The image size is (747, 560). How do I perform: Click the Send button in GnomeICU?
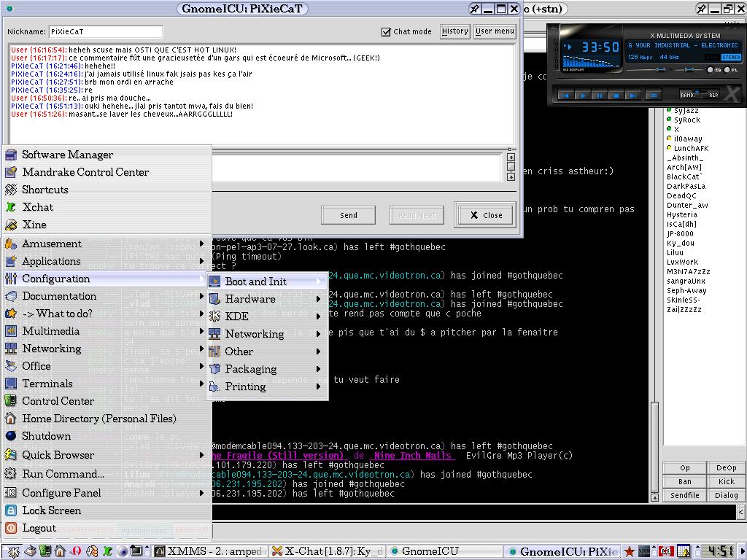coord(349,215)
